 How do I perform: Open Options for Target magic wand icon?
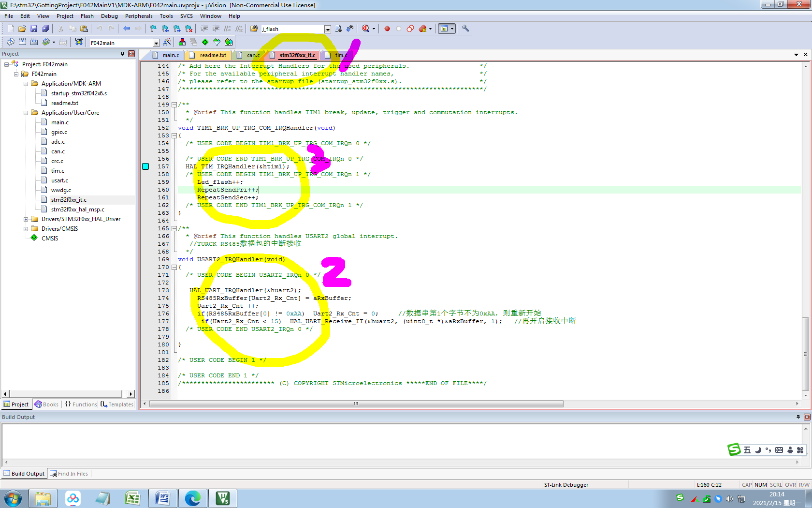167,42
